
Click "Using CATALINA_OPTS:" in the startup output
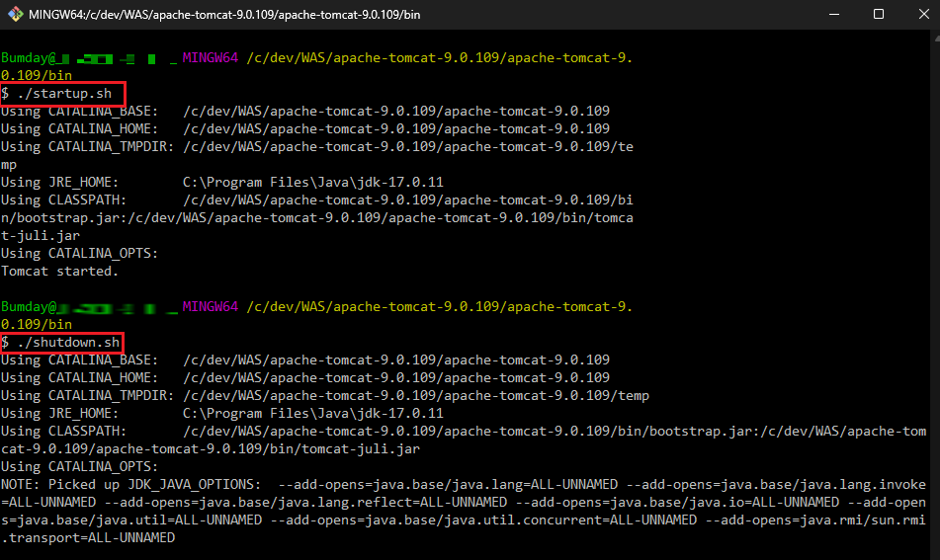80,254
